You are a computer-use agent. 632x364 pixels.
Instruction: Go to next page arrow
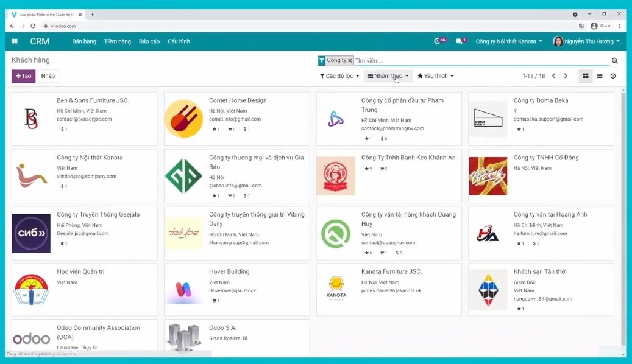(565, 75)
